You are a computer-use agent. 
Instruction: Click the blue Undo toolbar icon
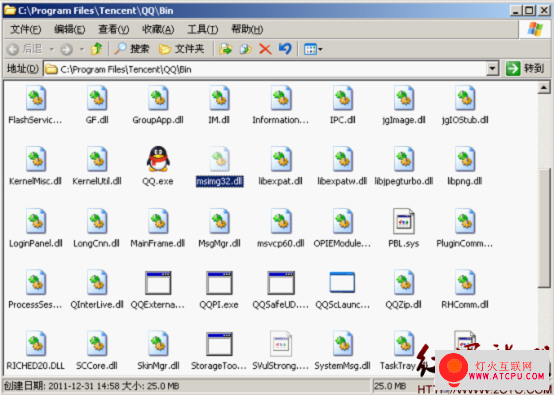click(x=285, y=48)
